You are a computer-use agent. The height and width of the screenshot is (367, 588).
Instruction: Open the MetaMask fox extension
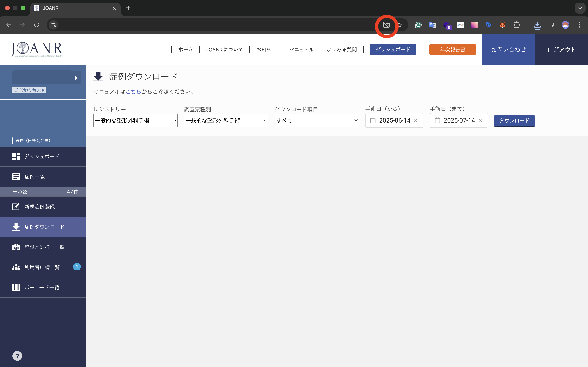click(502, 25)
